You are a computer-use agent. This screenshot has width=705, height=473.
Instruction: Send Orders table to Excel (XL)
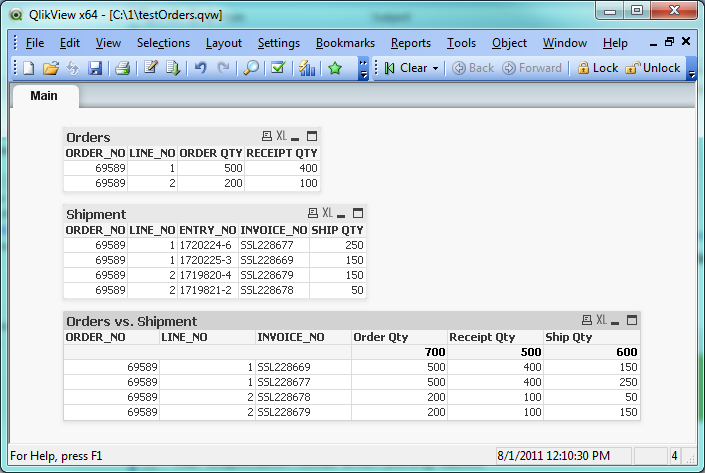tap(281, 136)
